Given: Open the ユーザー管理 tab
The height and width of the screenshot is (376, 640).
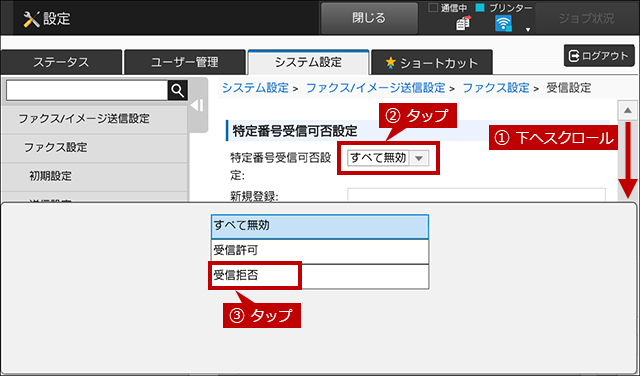Looking at the screenshot, I should (184, 62).
